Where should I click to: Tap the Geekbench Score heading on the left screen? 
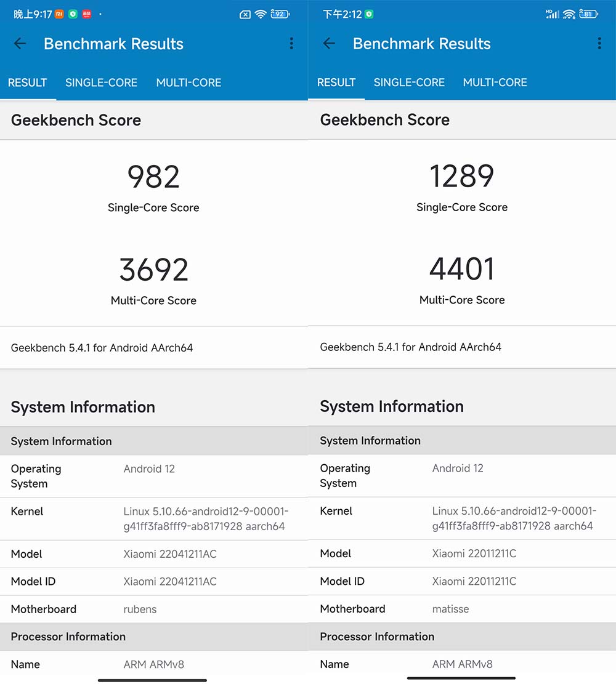(x=76, y=120)
